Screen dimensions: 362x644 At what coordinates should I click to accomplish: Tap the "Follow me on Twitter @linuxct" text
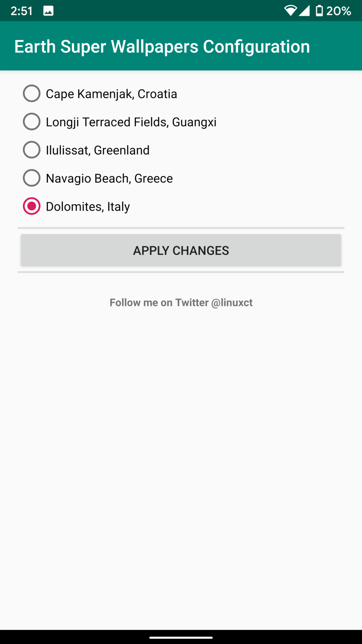tap(181, 303)
